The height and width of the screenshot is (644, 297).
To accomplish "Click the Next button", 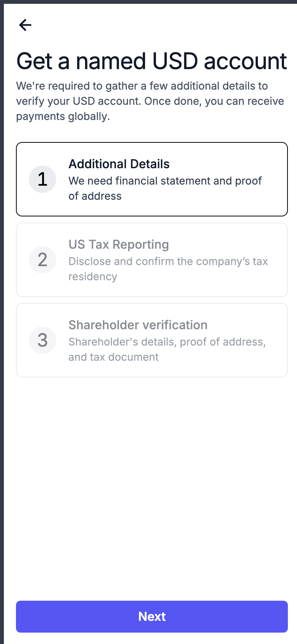I will click(x=152, y=617).
